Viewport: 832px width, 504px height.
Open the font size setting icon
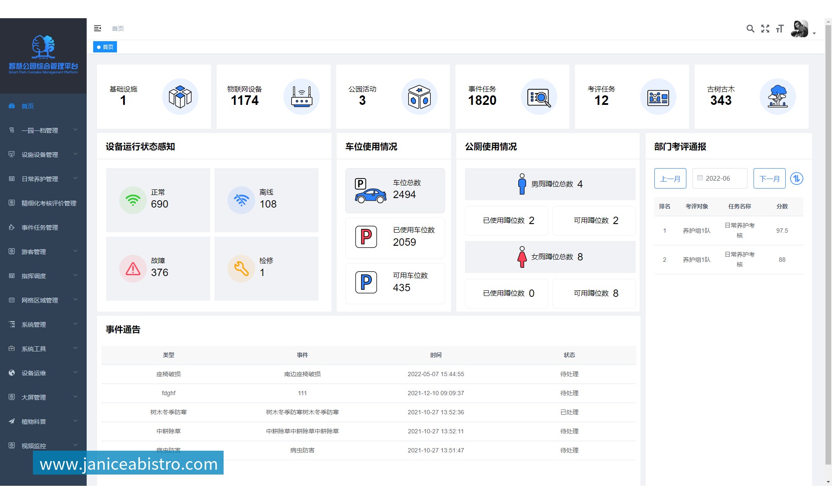[780, 29]
